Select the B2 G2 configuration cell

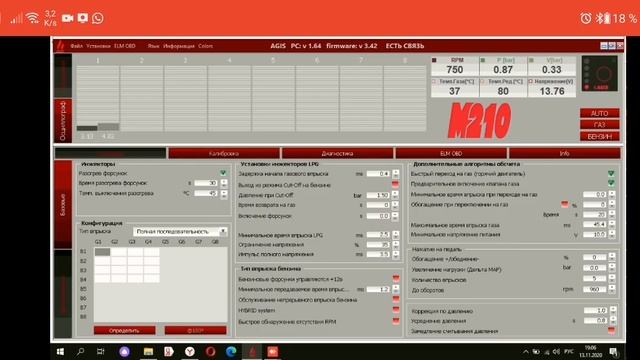119,261
